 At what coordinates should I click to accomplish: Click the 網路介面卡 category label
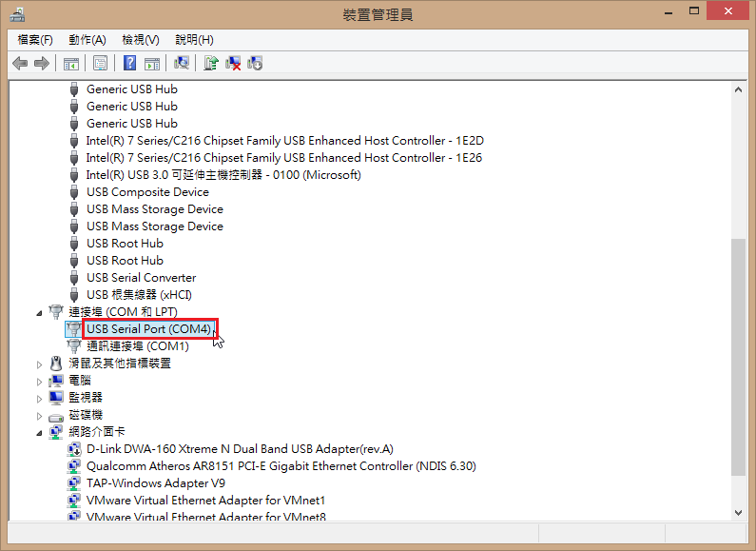point(96,432)
